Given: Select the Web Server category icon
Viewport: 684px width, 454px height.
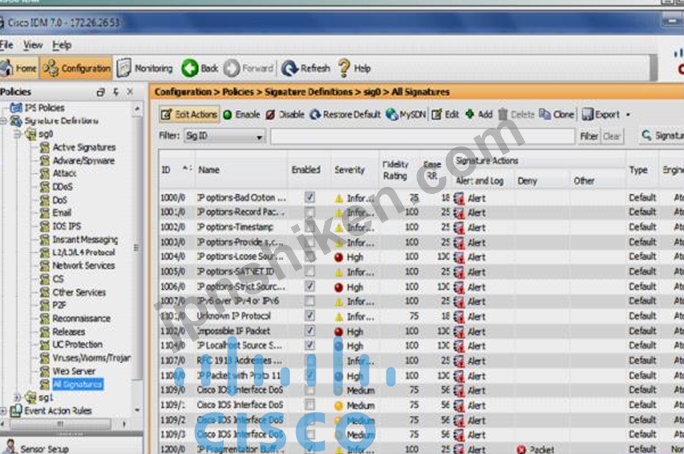Looking at the screenshot, I should pyautogui.click(x=44, y=371).
